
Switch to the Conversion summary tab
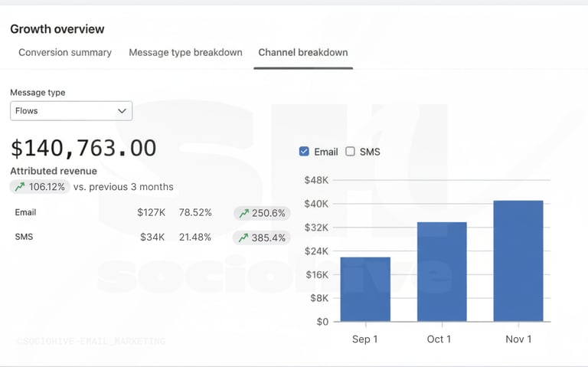click(x=65, y=53)
